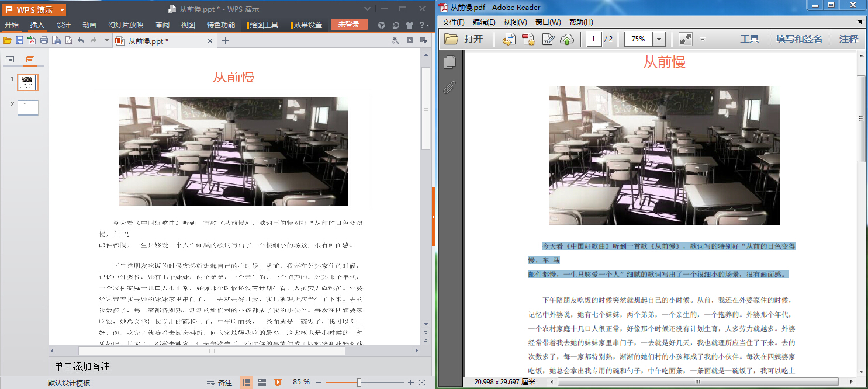Add a new document tab with plus
Viewport: 868px width, 389px height.
(226, 41)
